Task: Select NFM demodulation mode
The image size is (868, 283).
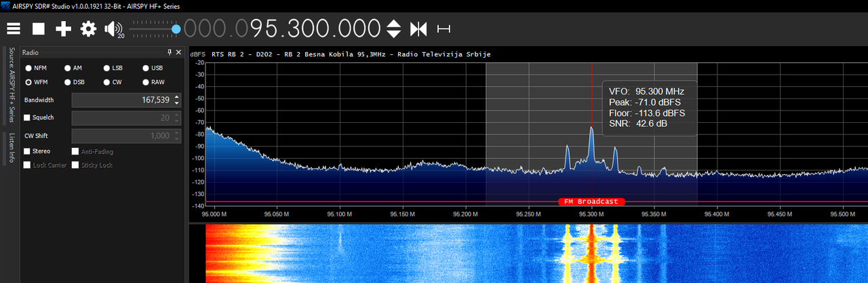Action: (28, 68)
